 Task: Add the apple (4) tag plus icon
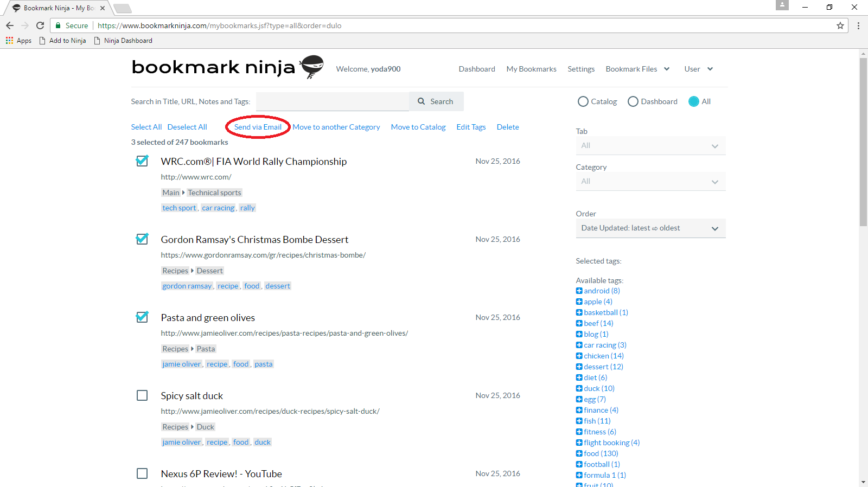[579, 302]
